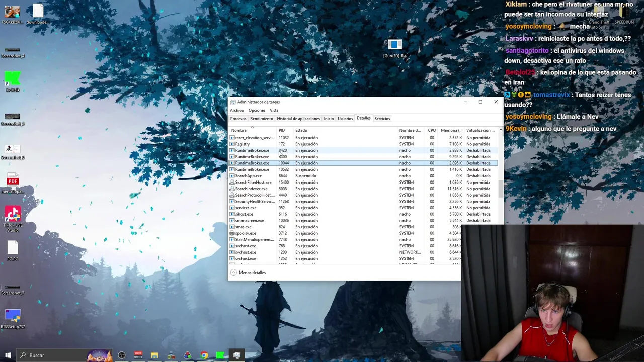Select the razer_elevation_servi... process icon

click(232, 138)
